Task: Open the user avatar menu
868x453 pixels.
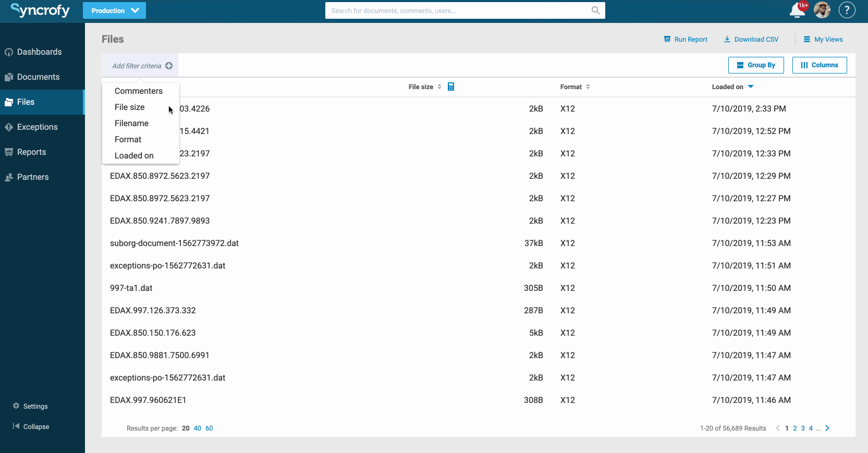Action: pos(822,10)
